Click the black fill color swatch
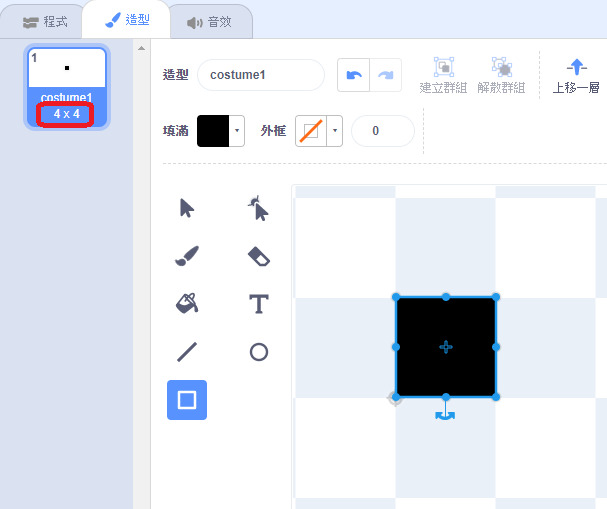 pyautogui.click(x=213, y=131)
